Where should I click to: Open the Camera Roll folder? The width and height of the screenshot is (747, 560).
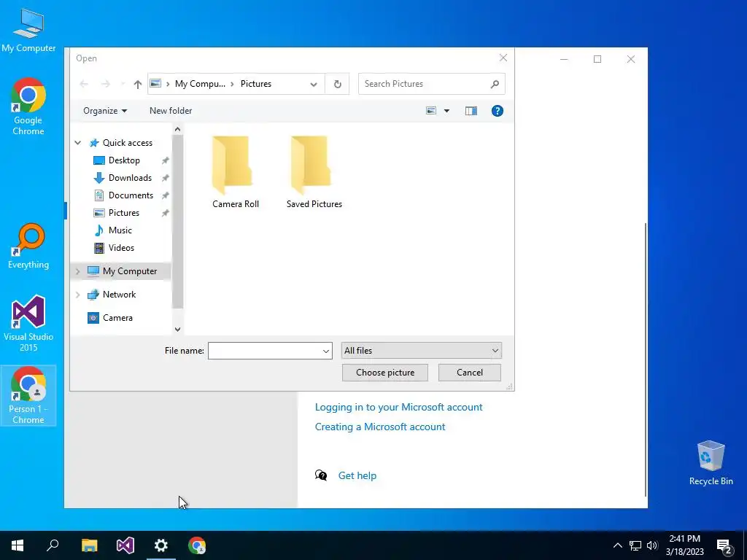click(236, 172)
